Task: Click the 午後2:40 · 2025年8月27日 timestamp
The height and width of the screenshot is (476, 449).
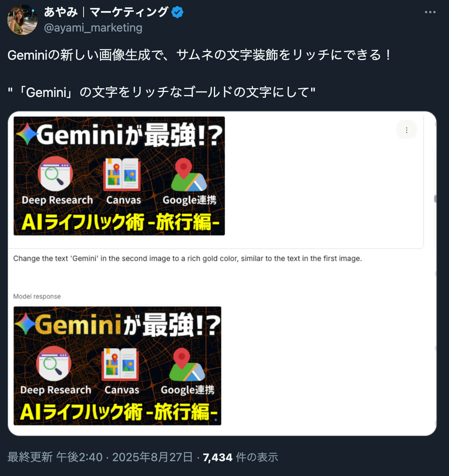Action: 125,457
